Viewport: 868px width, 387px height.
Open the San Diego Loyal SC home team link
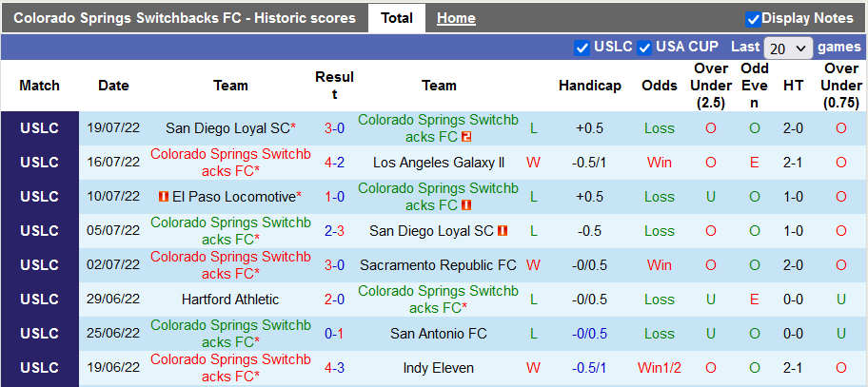click(x=227, y=128)
